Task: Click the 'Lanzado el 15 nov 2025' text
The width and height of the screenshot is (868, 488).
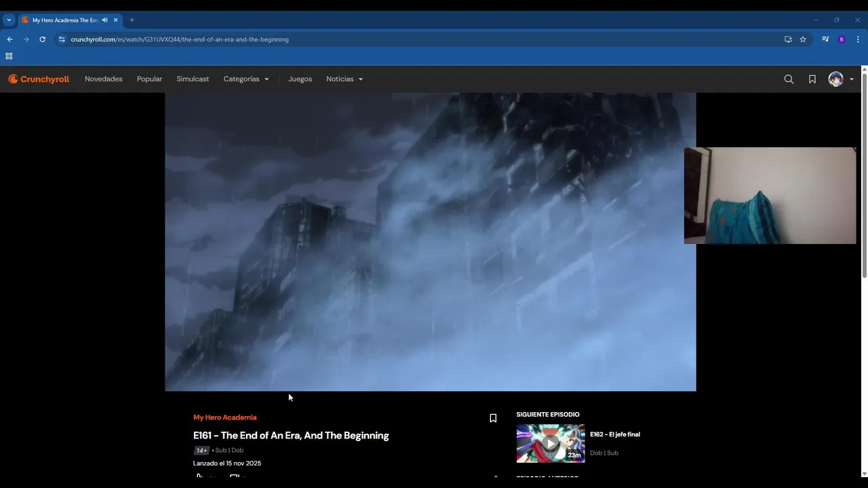Action: tap(227, 464)
